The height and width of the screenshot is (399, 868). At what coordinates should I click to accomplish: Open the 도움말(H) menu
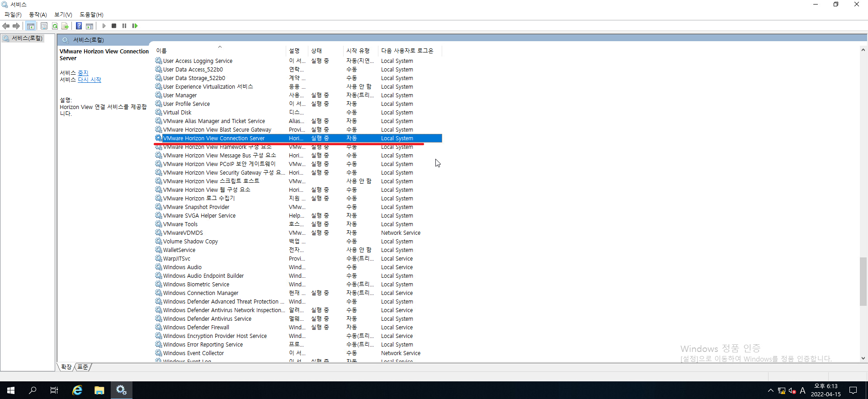(92, 14)
